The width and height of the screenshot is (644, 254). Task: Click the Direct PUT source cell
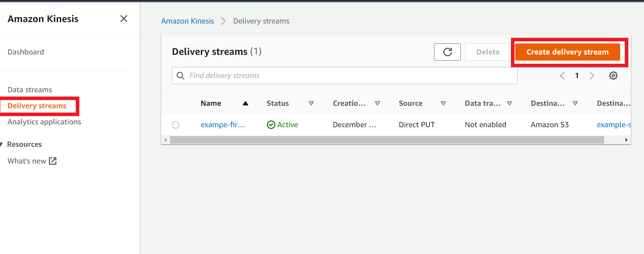point(417,125)
